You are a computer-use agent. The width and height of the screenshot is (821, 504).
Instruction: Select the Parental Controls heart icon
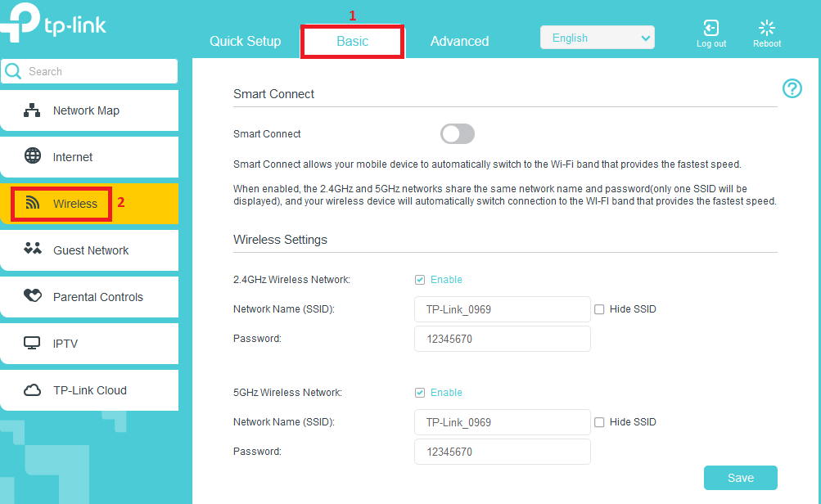coord(34,297)
